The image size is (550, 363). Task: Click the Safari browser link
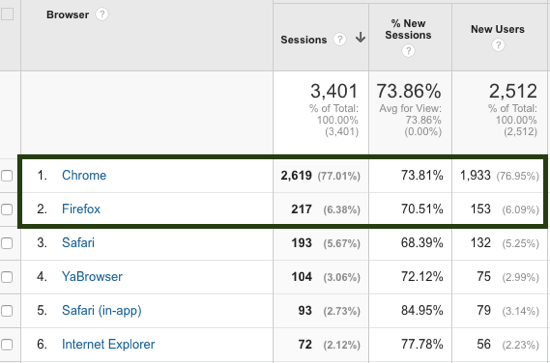coord(78,243)
